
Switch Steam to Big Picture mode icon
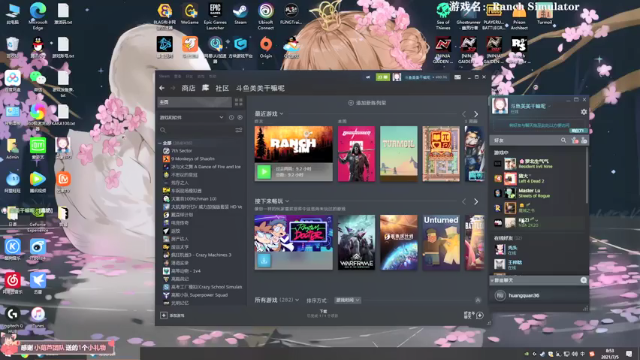[x=458, y=77]
